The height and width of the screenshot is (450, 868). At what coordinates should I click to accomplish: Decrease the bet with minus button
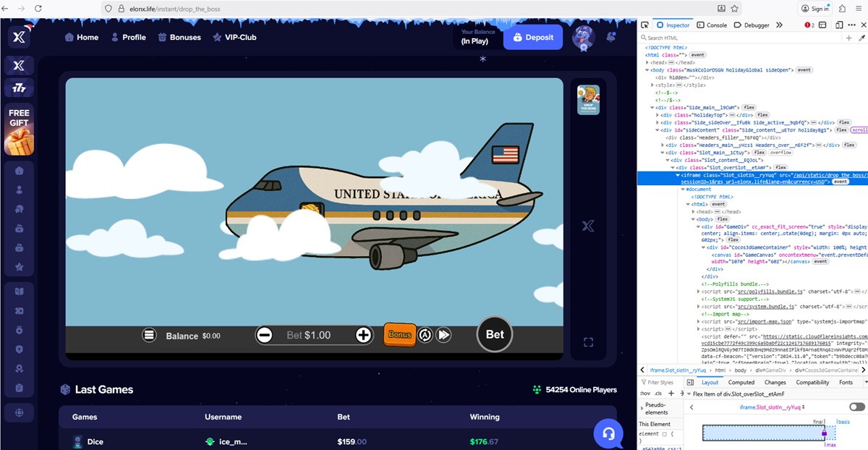pos(265,335)
